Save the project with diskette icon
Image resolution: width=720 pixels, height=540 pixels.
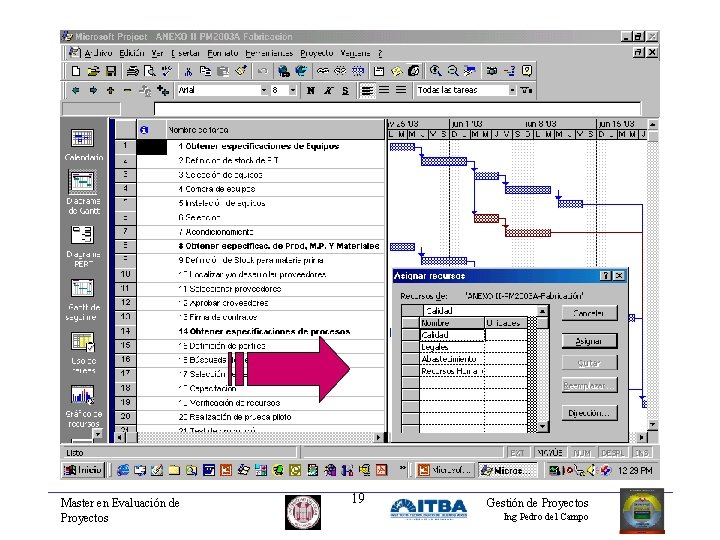pos(111,71)
